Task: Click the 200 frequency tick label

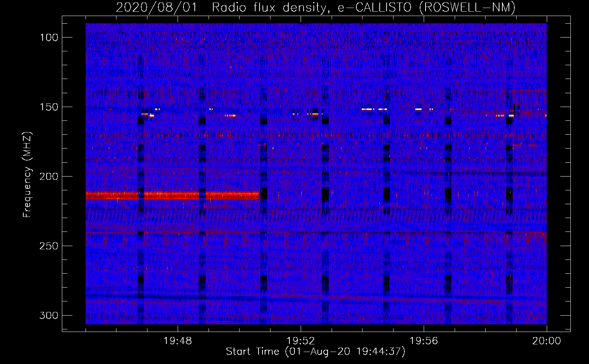Action: pyautogui.click(x=48, y=177)
